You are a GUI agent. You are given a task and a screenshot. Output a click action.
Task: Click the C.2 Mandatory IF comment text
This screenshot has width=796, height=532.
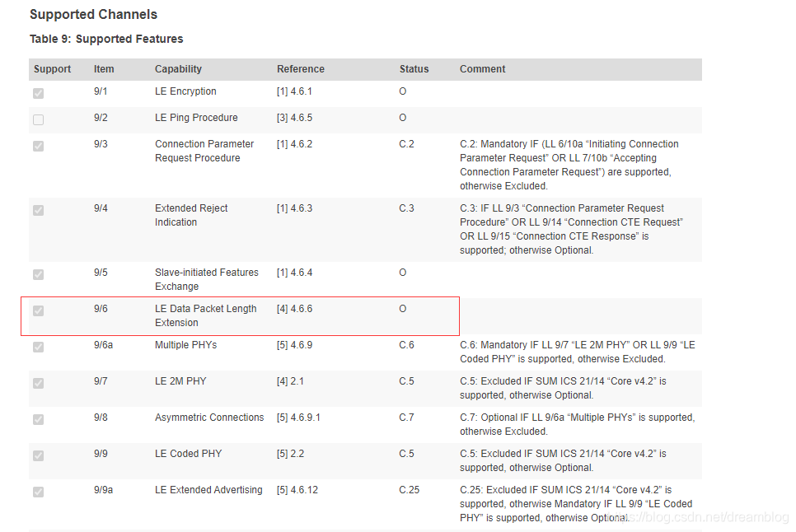pos(569,165)
